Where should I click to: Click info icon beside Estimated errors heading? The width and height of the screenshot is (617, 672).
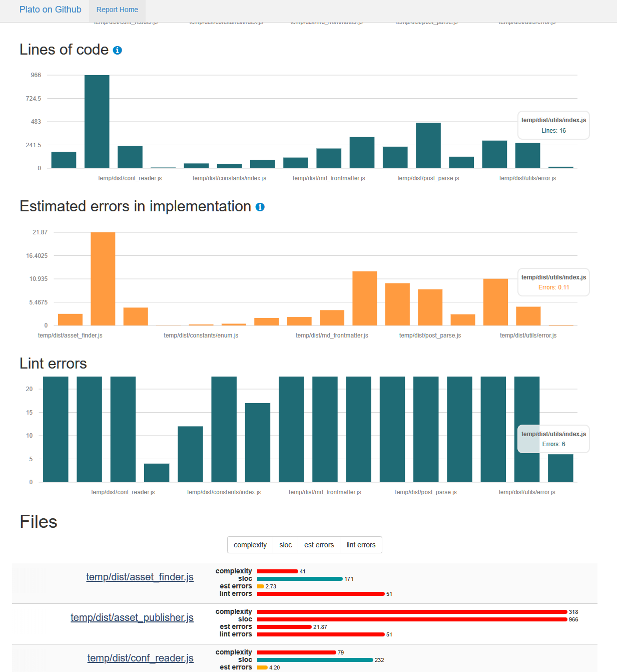[260, 207]
